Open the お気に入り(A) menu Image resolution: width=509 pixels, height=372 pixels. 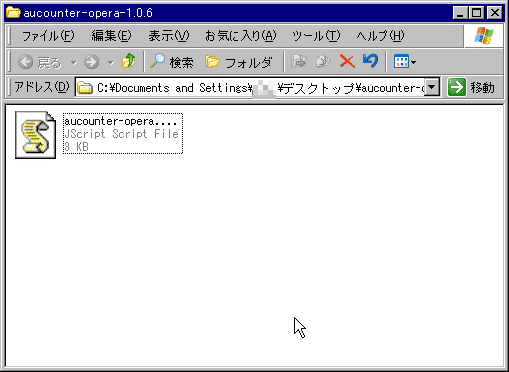(240, 36)
